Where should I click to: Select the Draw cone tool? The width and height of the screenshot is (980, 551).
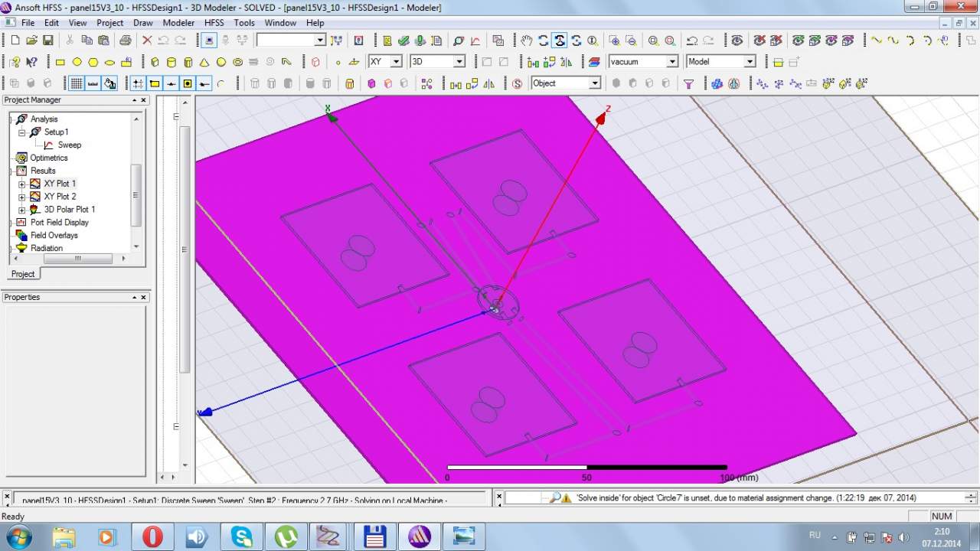coord(204,62)
